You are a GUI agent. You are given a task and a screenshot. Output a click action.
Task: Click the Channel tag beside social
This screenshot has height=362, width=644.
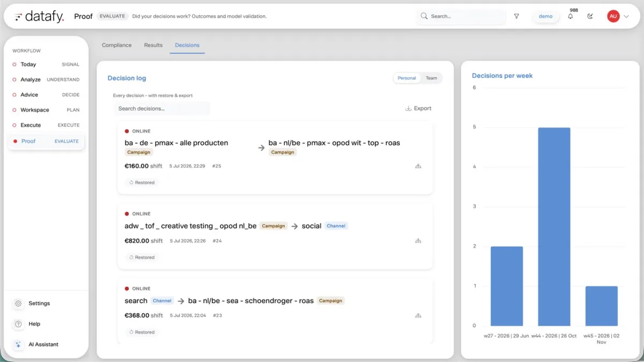(336, 226)
